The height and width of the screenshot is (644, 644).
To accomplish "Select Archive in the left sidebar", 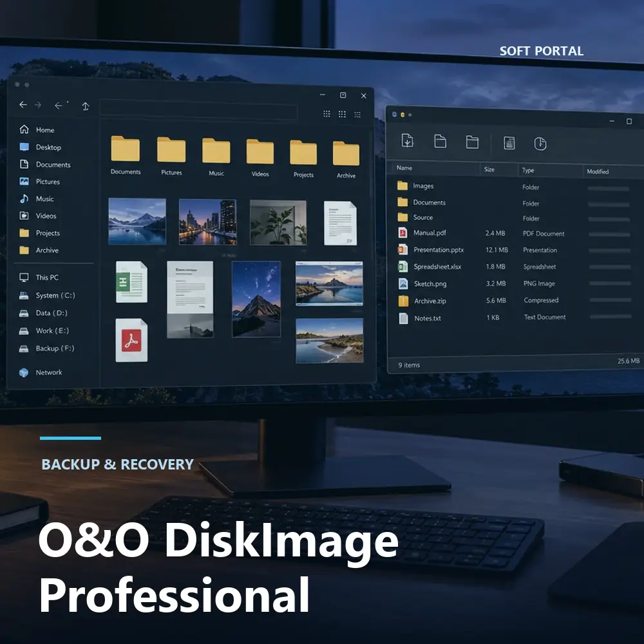I will (x=39, y=250).
